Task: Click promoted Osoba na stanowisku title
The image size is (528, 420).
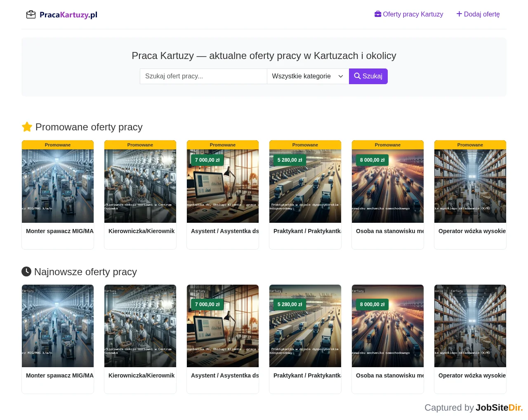Action: click(390, 231)
